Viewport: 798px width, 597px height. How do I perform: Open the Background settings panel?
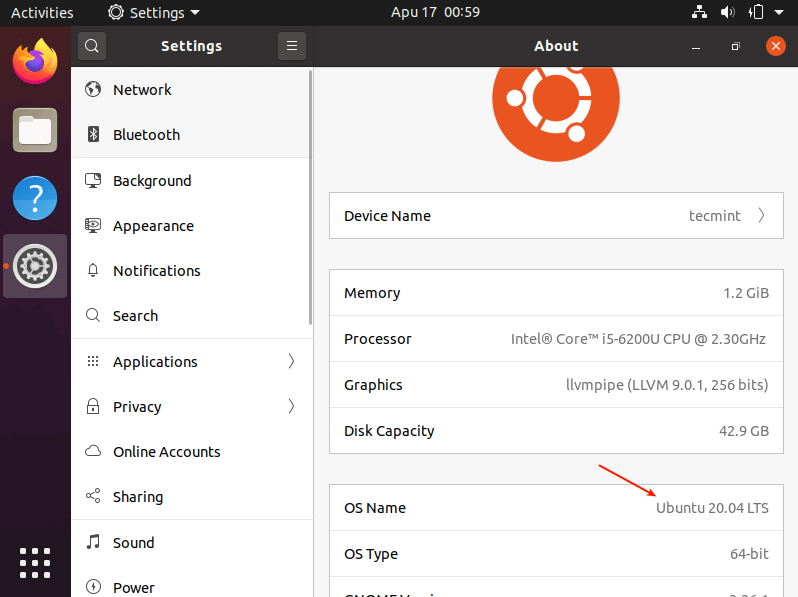151,181
